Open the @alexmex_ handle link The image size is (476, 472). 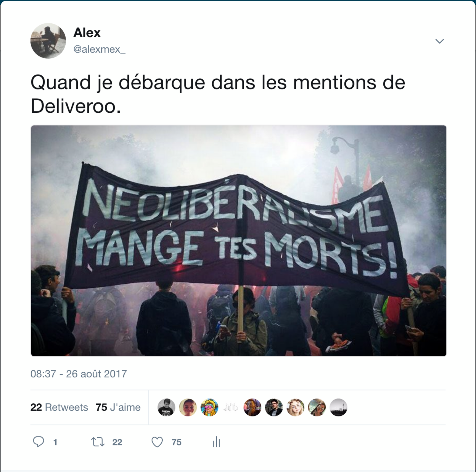[99, 49]
